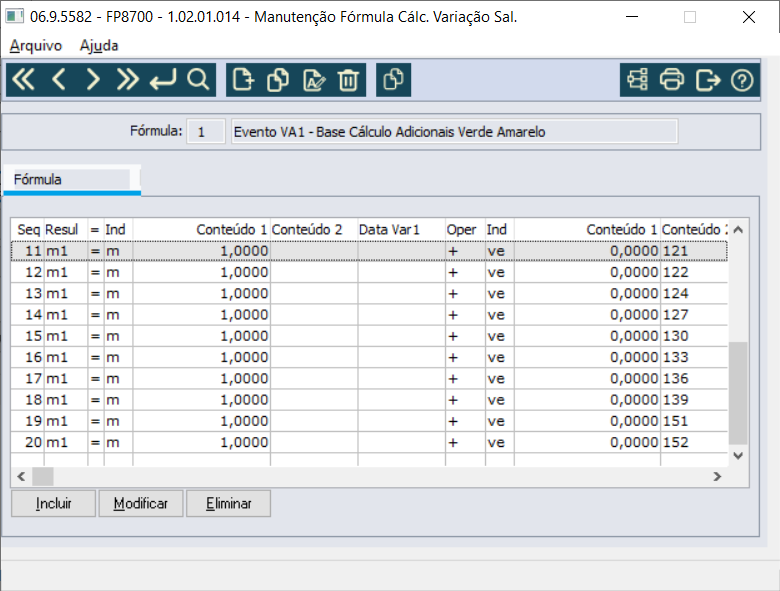Click the formula description field Evento VA1
This screenshot has width=780, height=591.
(454, 132)
